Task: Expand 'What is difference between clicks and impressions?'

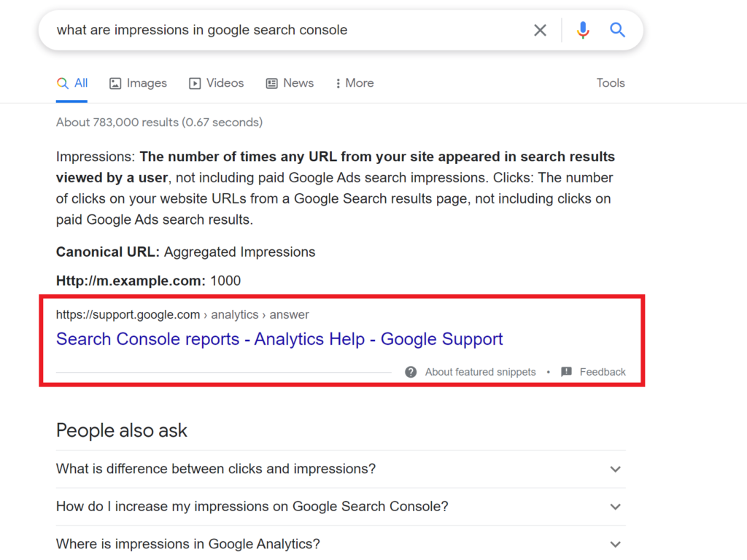Action: 341,469
